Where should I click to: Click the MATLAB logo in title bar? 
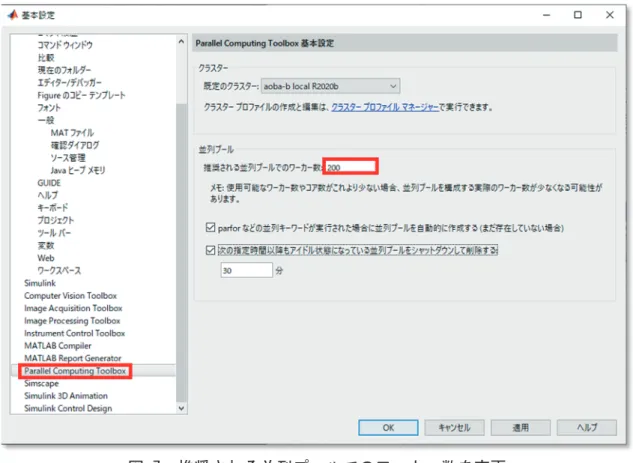tap(13, 15)
